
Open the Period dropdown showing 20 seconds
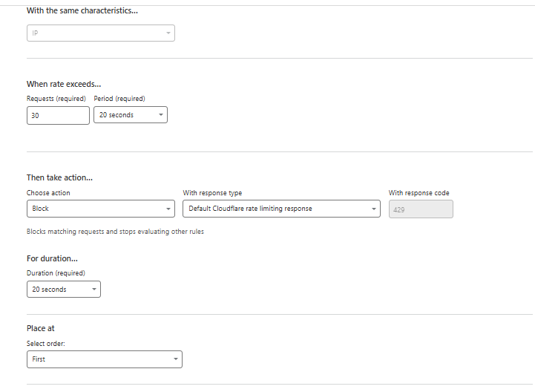(130, 115)
